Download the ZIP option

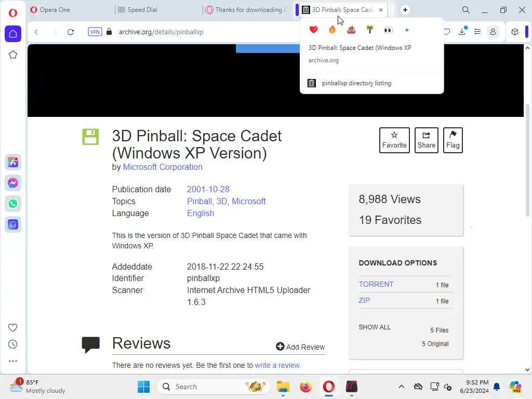(x=364, y=300)
